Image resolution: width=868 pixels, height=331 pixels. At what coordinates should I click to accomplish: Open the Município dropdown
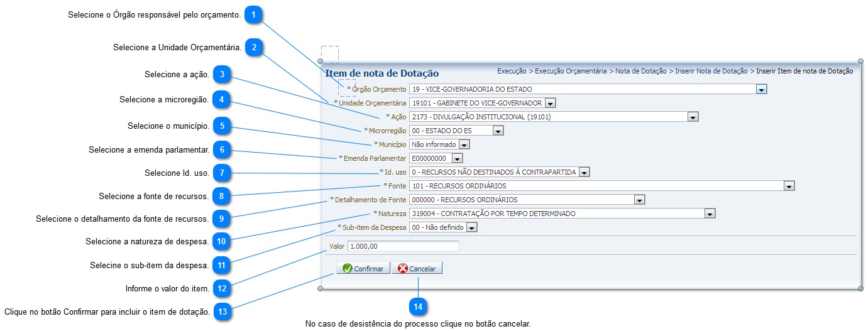point(464,144)
